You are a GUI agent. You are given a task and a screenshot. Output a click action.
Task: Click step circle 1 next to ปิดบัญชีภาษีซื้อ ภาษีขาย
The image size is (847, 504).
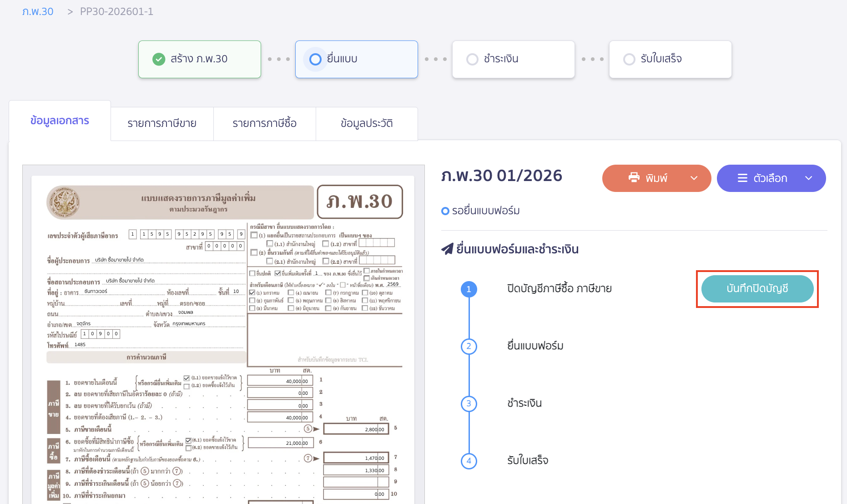tap(469, 289)
